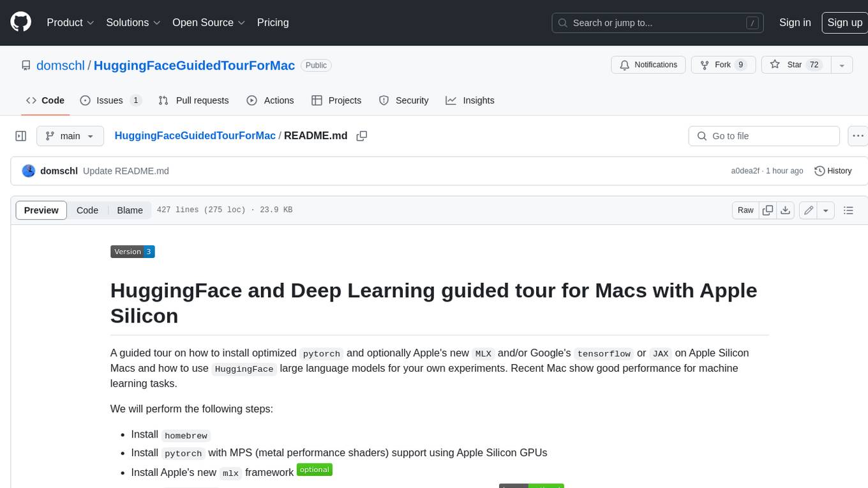
Task: Click the domschl avatar image
Action: click(x=28, y=171)
